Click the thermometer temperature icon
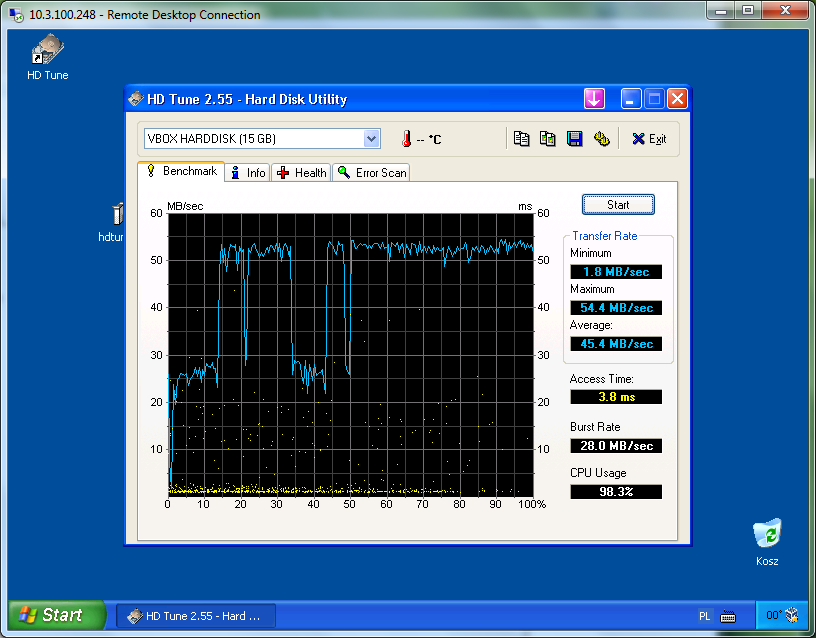This screenshot has height=638, width=816. [x=406, y=139]
